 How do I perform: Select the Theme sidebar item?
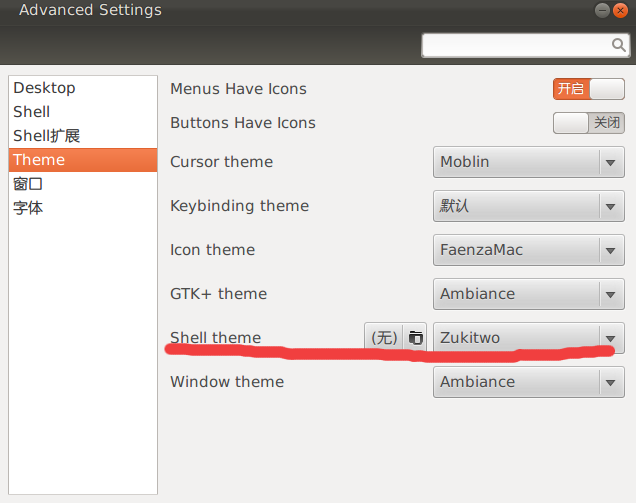tap(83, 160)
